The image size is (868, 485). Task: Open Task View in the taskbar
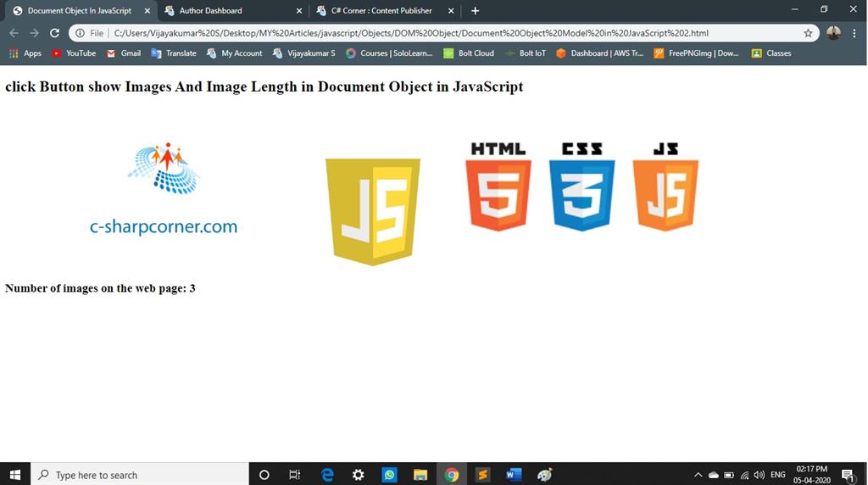pyautogui.click(x=294, y=475)
